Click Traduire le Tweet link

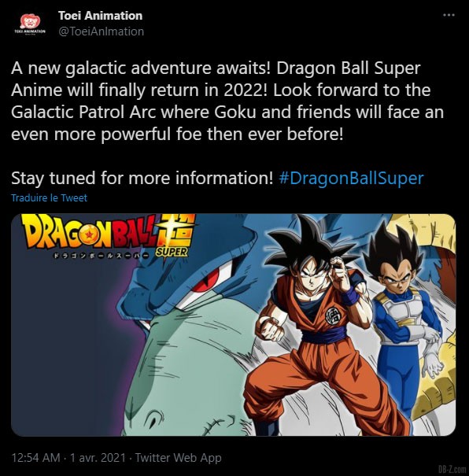tap(49, 198)
